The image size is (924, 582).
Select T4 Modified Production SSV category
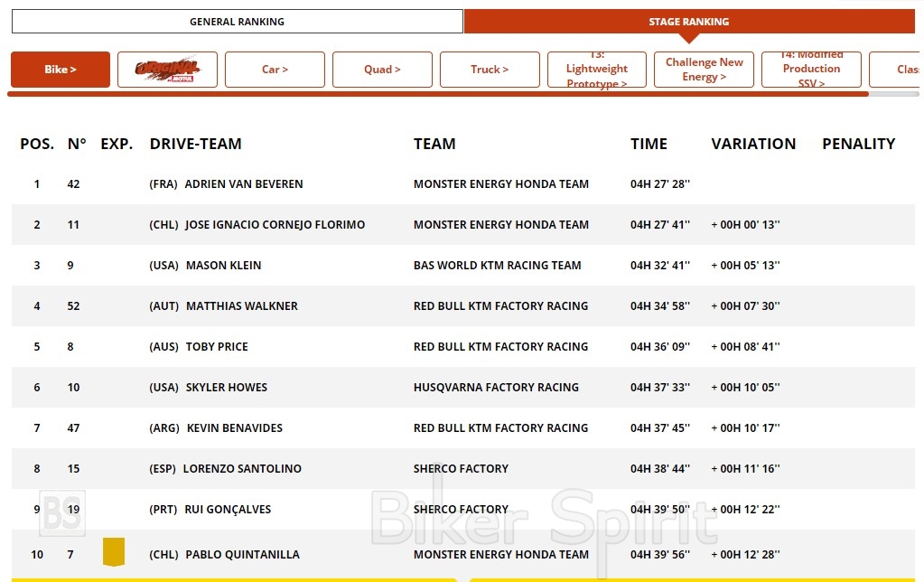click(x=811, y=70)
